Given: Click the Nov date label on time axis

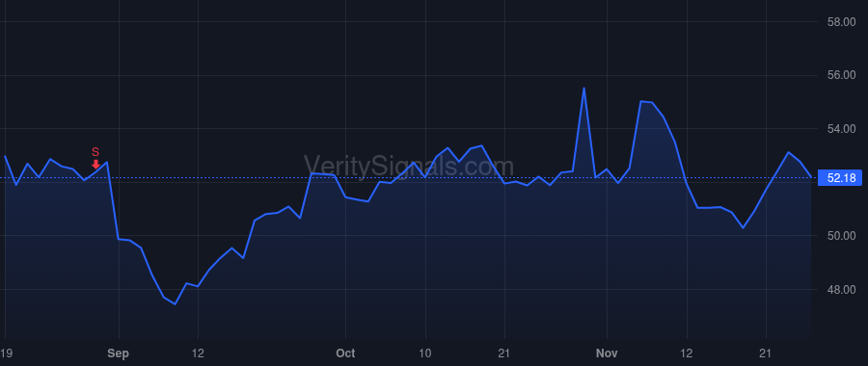Looking at the screenshot, I should 608,353.
